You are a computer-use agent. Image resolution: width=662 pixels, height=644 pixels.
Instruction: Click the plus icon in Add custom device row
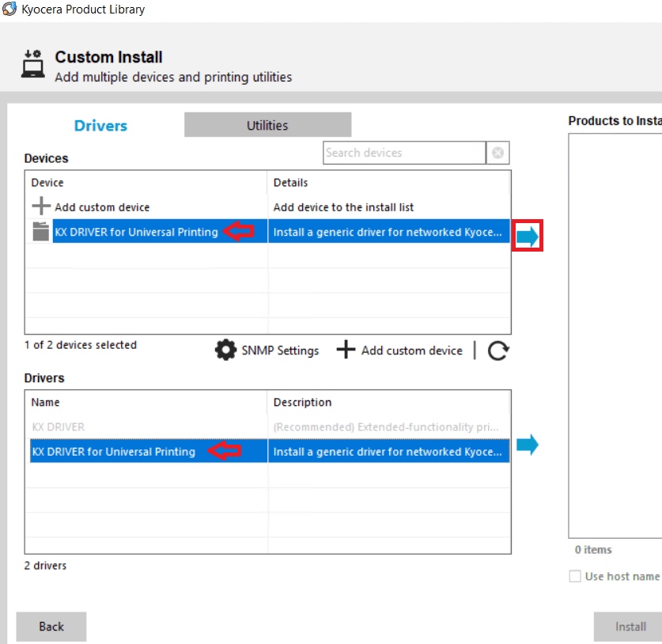41,206
